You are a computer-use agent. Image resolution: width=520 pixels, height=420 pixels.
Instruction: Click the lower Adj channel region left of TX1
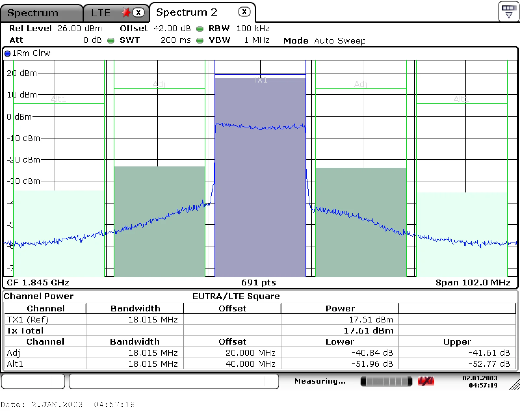click(x=160, y=221)
